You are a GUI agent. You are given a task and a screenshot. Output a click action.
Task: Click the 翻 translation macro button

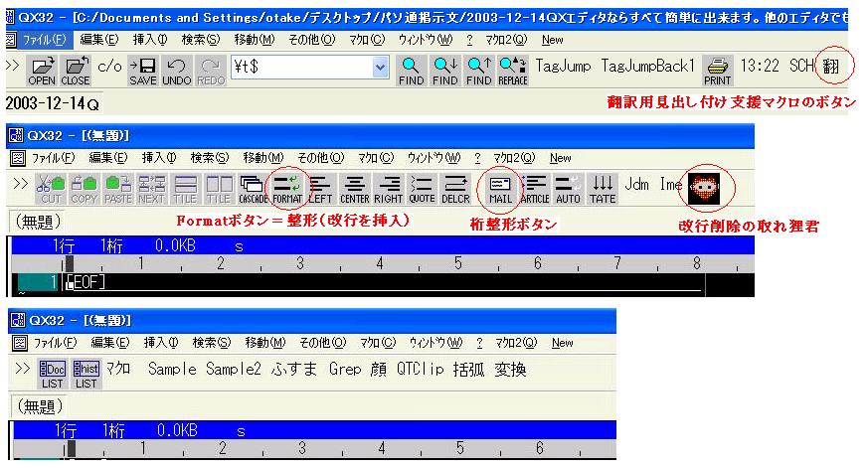pyautogui.click(x=831, y=67)
